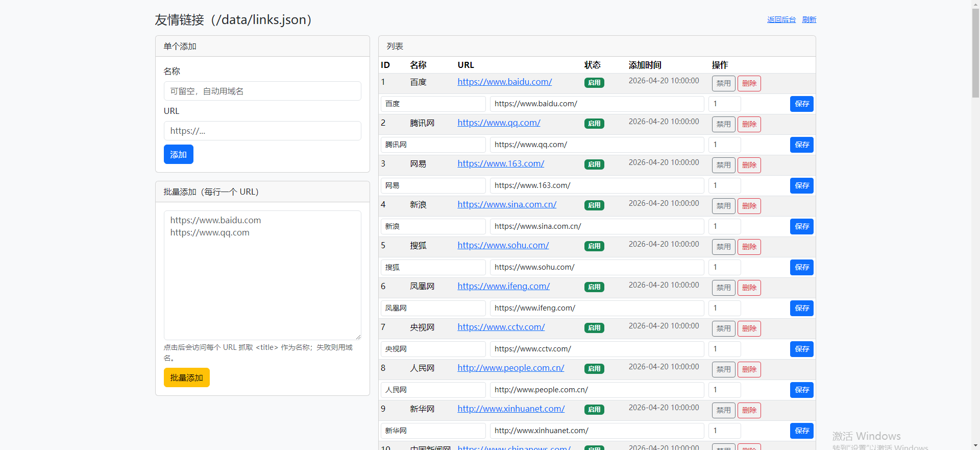Save the 网易 row edits
Image resolution: width=980 pixels, height=450 pixels.
pyautogui.click(x=801, y=185)
